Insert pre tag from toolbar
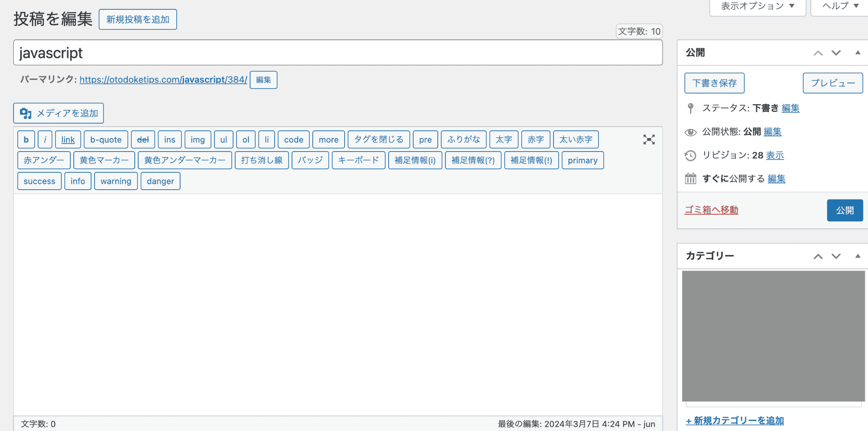 tap(426, 140)
